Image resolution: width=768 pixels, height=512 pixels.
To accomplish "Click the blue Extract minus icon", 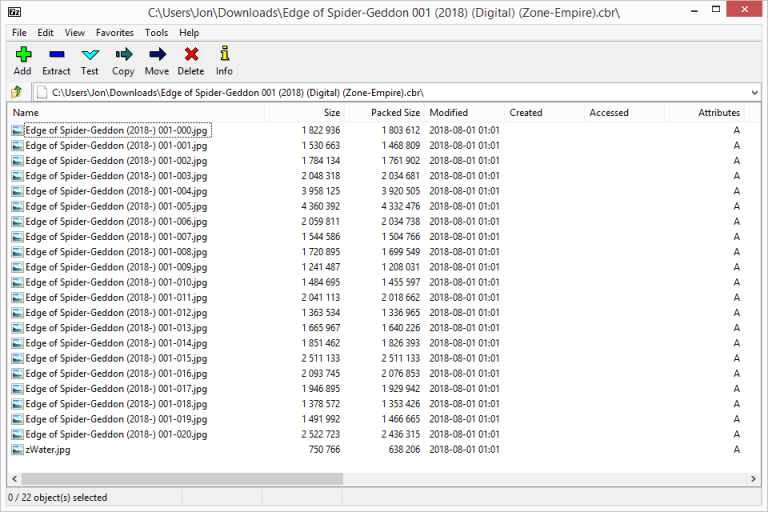I will tap(57, 54).
